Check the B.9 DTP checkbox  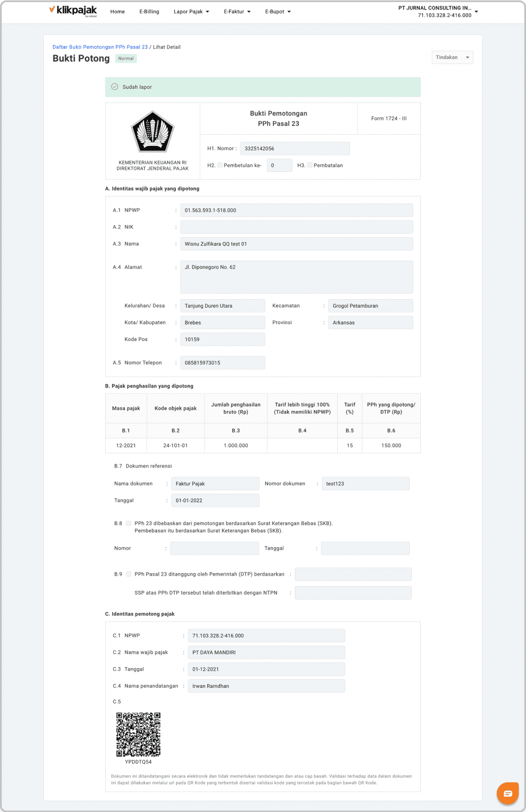(x=128, y=574)
